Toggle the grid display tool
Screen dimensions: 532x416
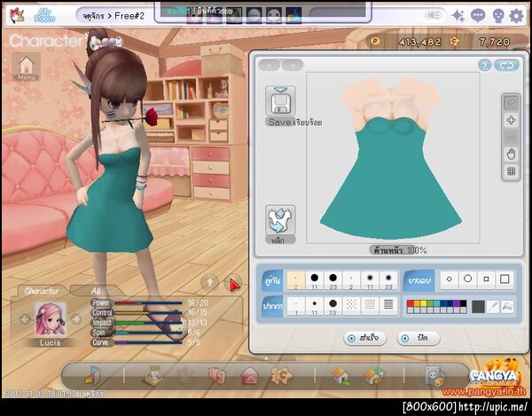click(x=511, y=171)
